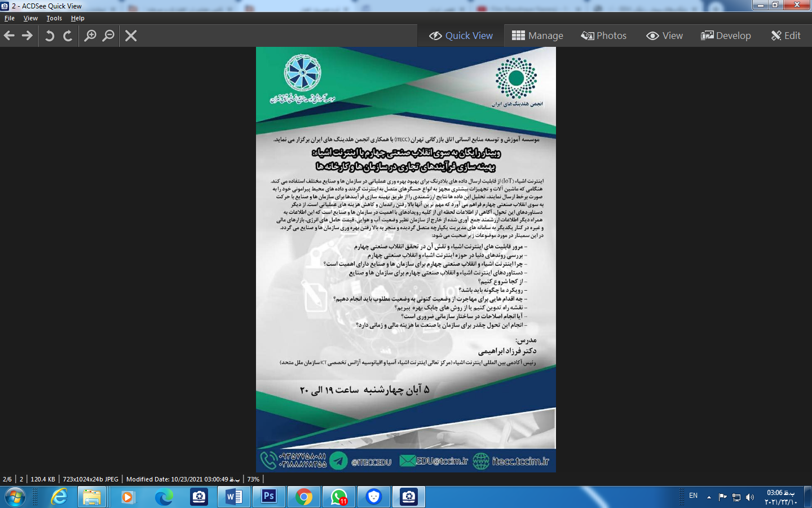The width and height of the screenshot is (812, 508).
Task: Open Google Chrome from the taskbar
Action: pos(304,497)
